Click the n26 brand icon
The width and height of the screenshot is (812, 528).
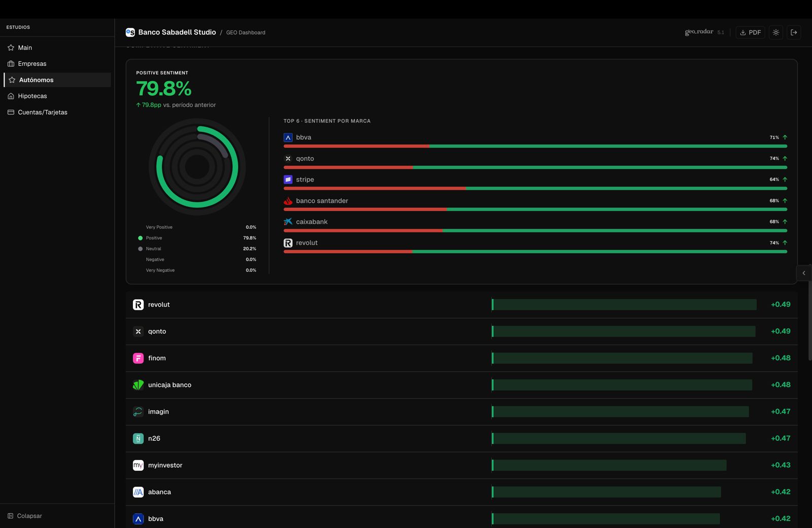tap(138, 438)
